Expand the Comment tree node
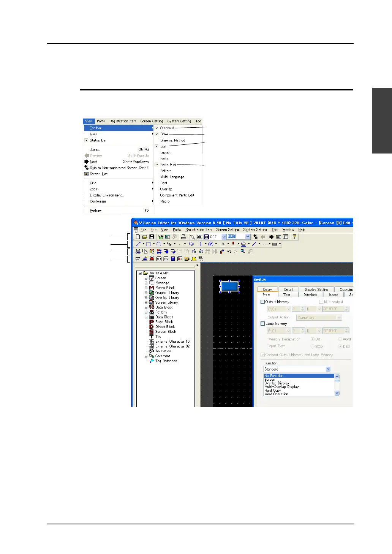The width and height of the screenshot is (392, 554). tap(146, 356)
